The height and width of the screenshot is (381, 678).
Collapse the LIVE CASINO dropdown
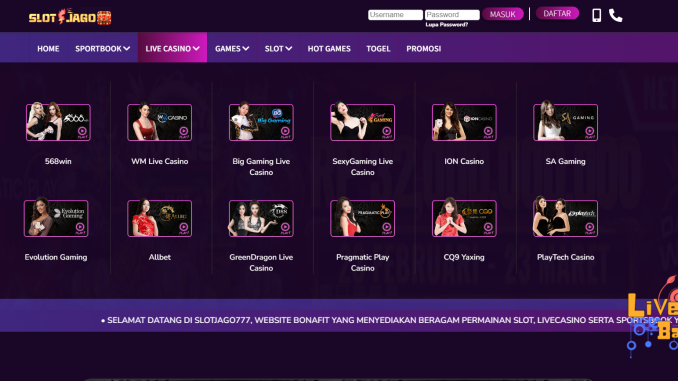point(173,48)
